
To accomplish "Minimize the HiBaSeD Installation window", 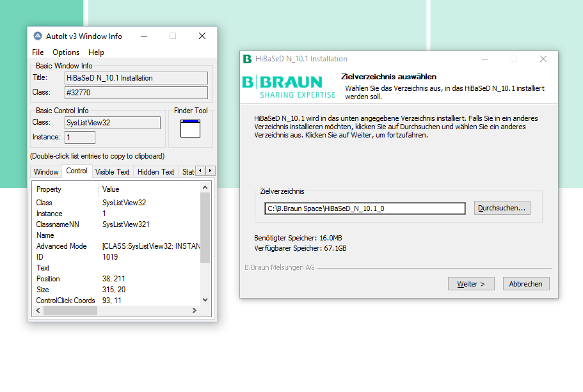I will pyautogui.click(x=485, y=59).
